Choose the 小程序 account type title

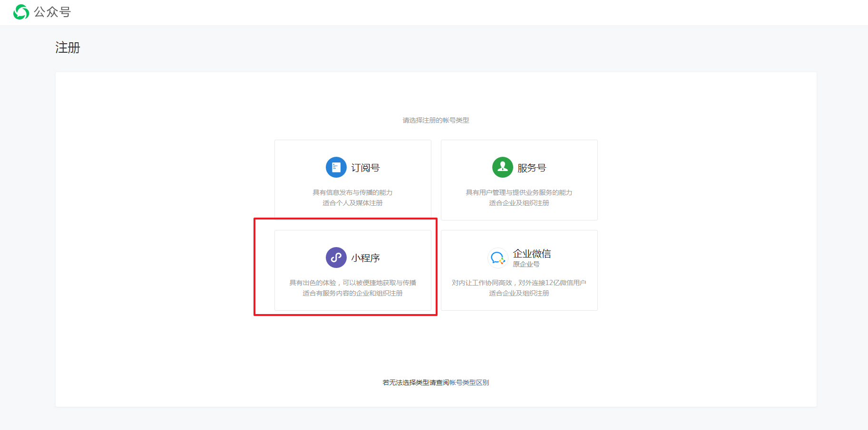(365, 258)
